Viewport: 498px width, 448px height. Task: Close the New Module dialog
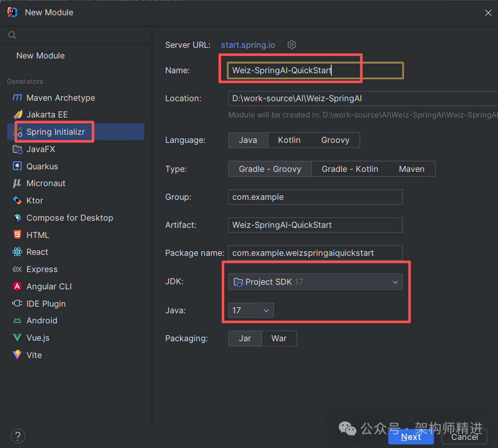(488, 13)
